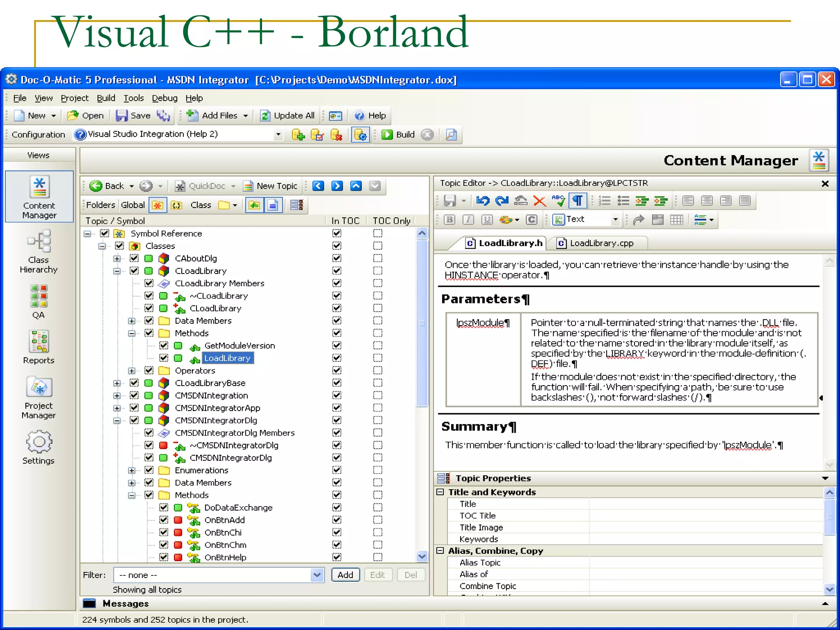Screen dimensions: 840x630
Task: Toggle the Underline formatting icon
Action: 487,219
